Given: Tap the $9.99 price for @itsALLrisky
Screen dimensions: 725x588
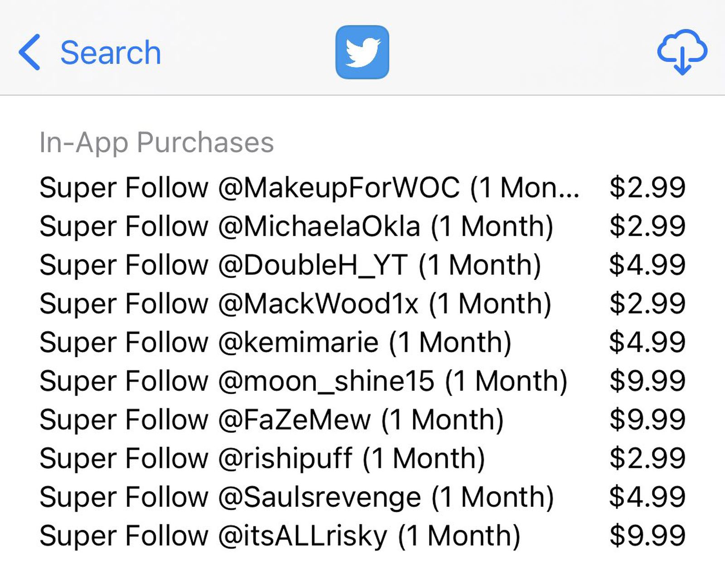Looking at the screenshot, I should click(647, 536).
